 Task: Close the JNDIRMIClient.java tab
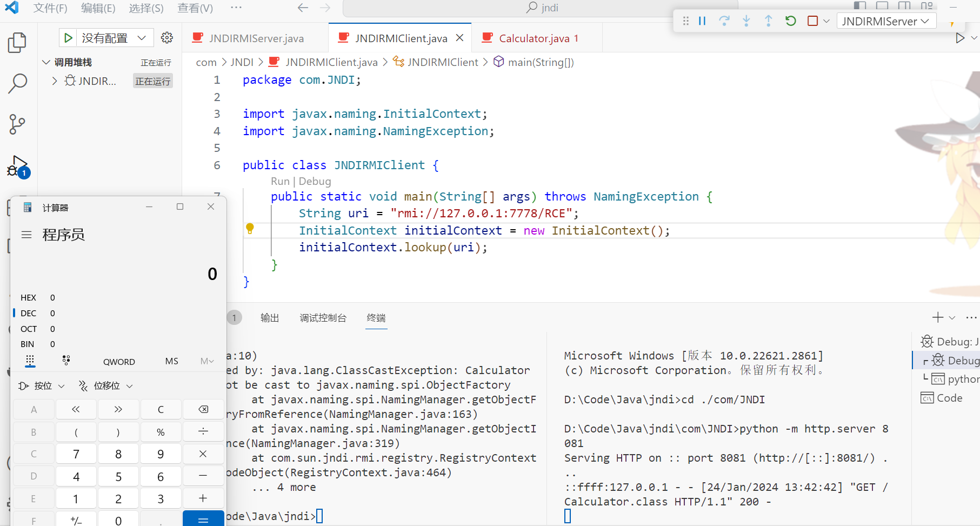point(459,38)
